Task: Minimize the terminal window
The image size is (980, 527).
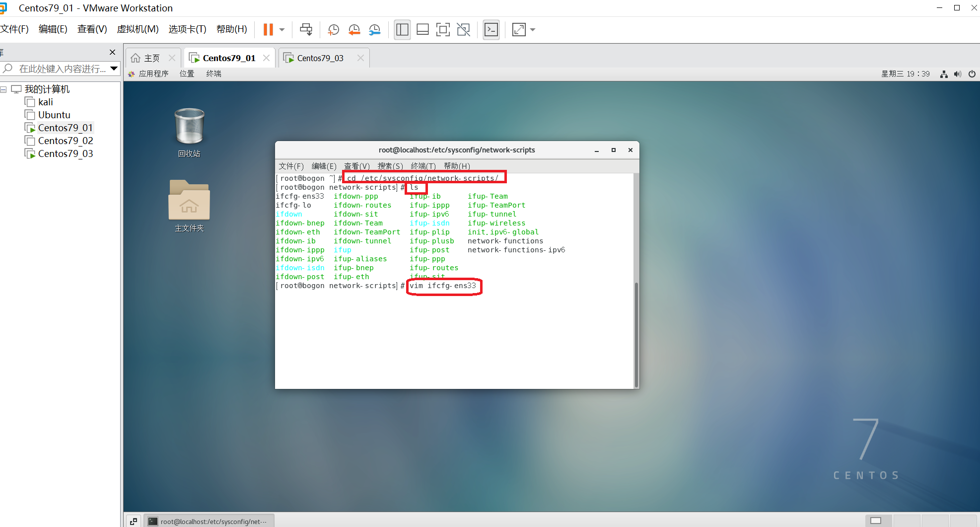Action: [x=597, y=150]
